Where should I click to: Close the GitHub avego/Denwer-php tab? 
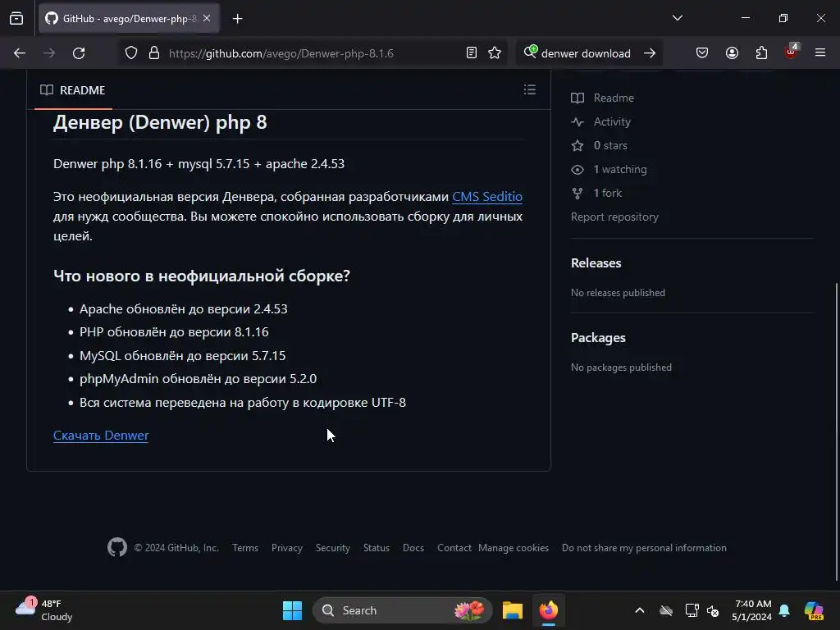207,18
